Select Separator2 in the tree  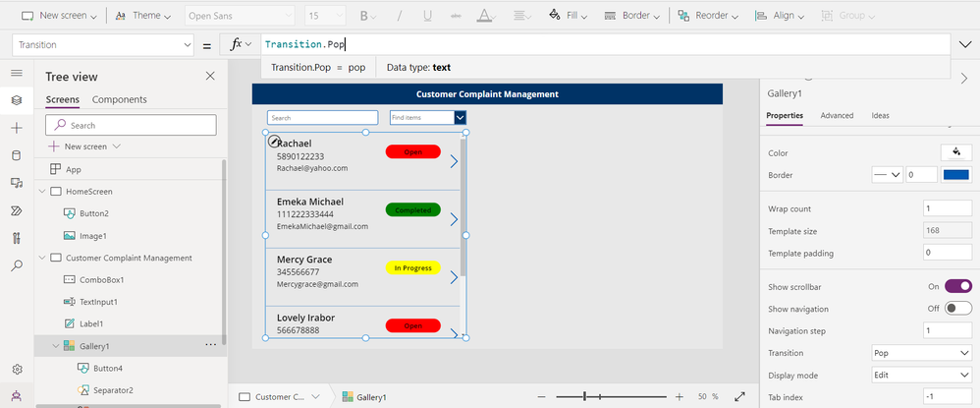113,390
